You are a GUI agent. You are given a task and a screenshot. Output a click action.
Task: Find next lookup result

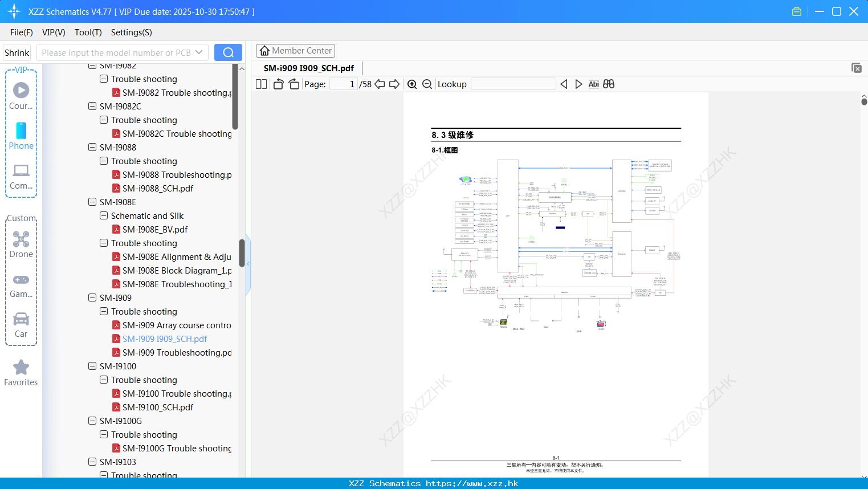[578, 84]
